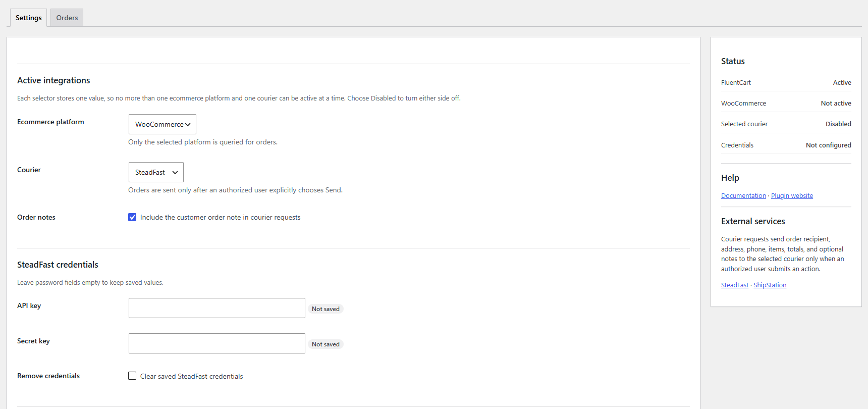Click the 'Not configured' credentials status value

click(828, 145)
